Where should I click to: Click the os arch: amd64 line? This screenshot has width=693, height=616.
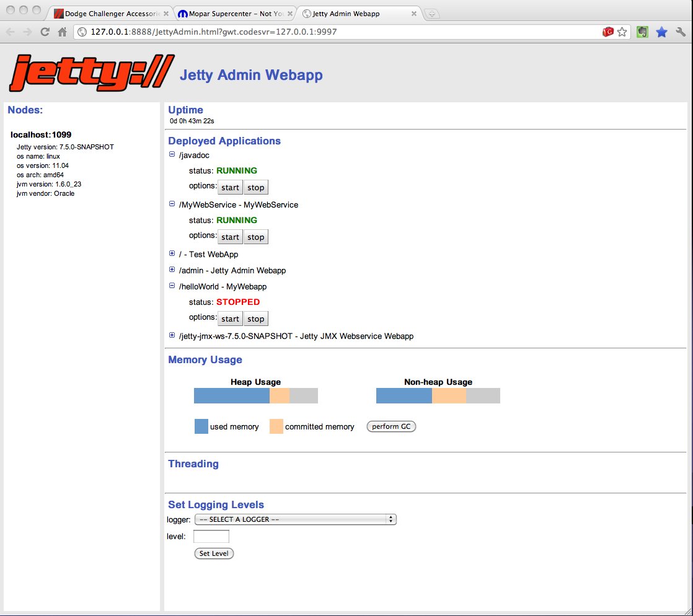[40, 175]
